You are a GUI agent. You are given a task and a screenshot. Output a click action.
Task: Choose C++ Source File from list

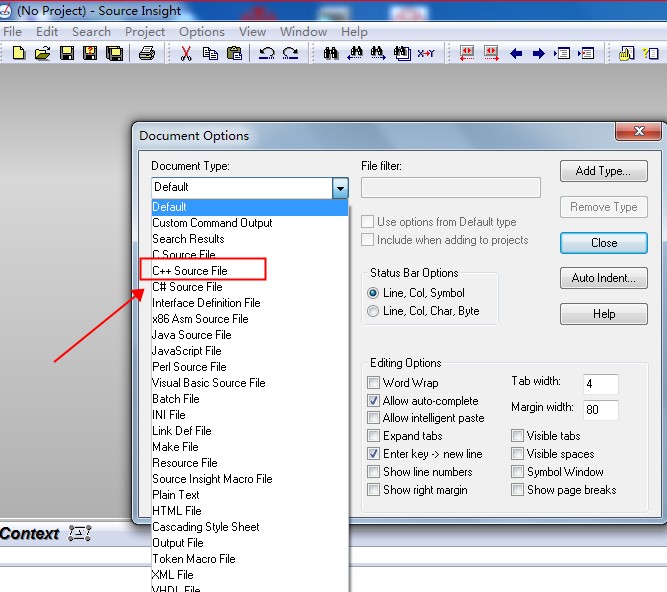250,271
